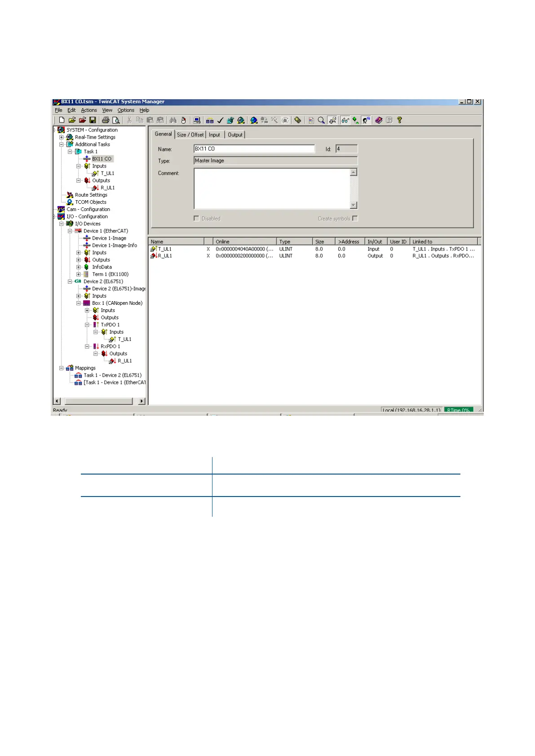
Task: Click the Name input field
Action: (254, 149)
